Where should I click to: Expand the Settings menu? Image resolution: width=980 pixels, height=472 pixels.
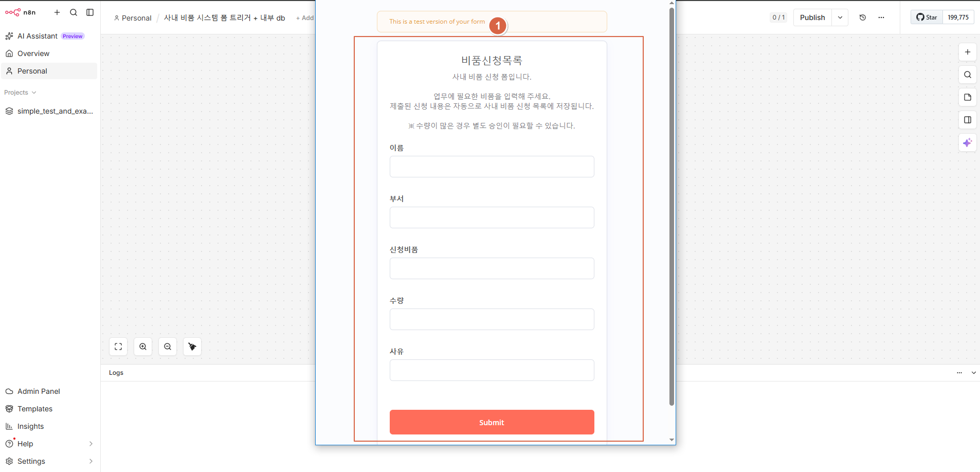tap(49, 461)
